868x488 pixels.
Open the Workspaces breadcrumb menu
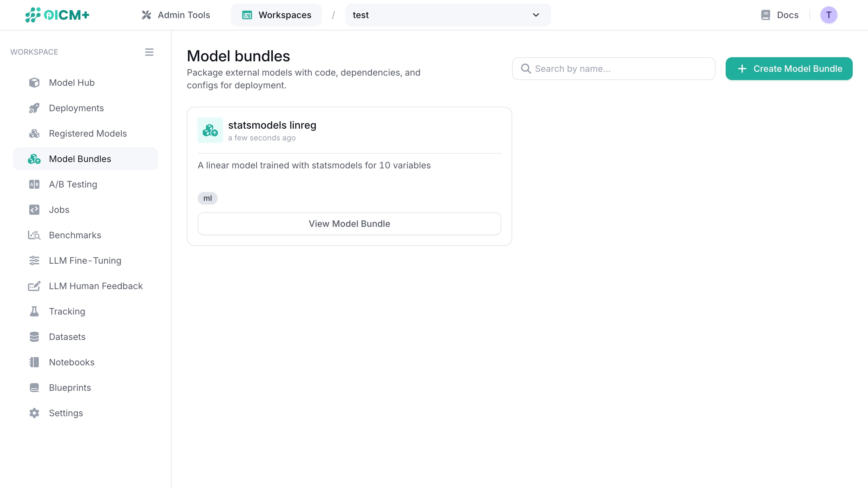pyautogui.click(x=276, y=15)
